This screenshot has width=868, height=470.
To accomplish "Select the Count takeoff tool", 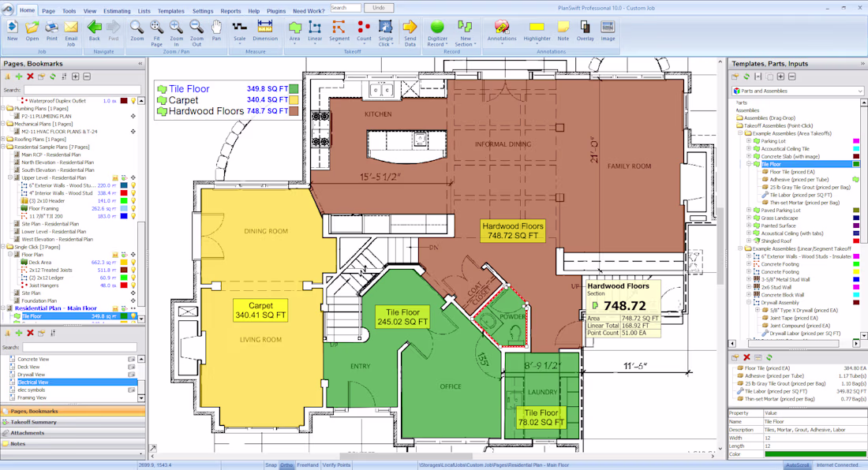I will [x=364, y=31].
